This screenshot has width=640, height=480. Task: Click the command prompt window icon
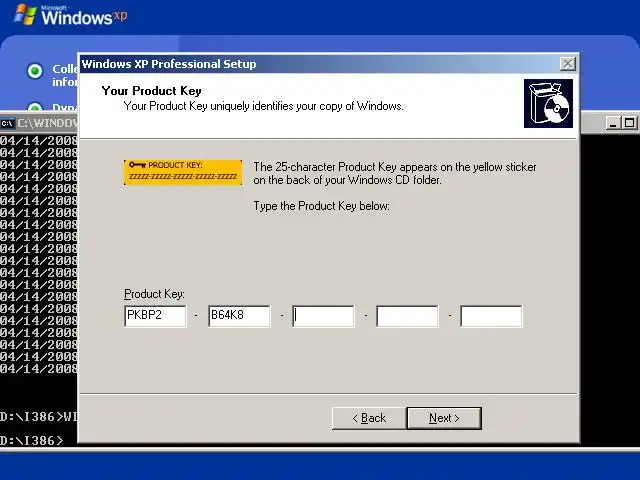point(7,123)
